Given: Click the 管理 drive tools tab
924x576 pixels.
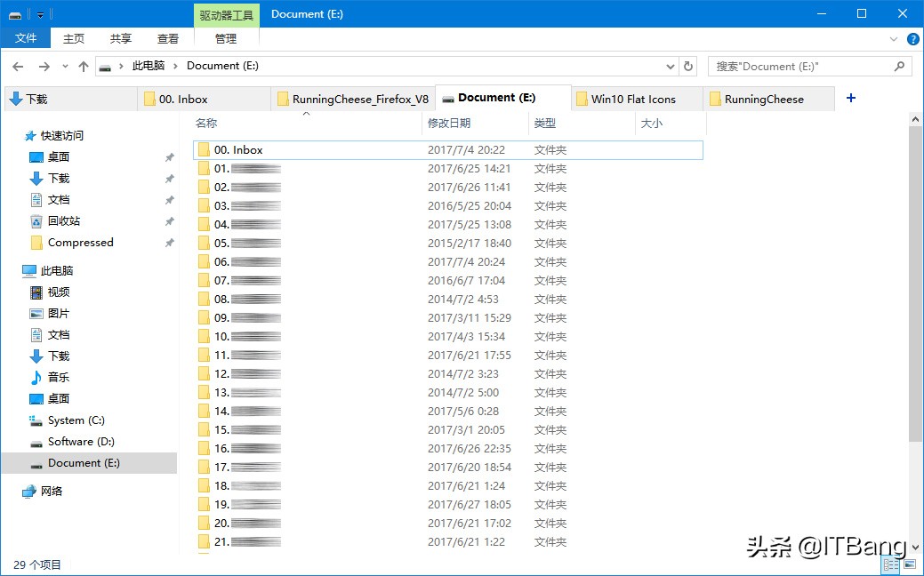Looking at the screenshot, I should tap(226, 38).
